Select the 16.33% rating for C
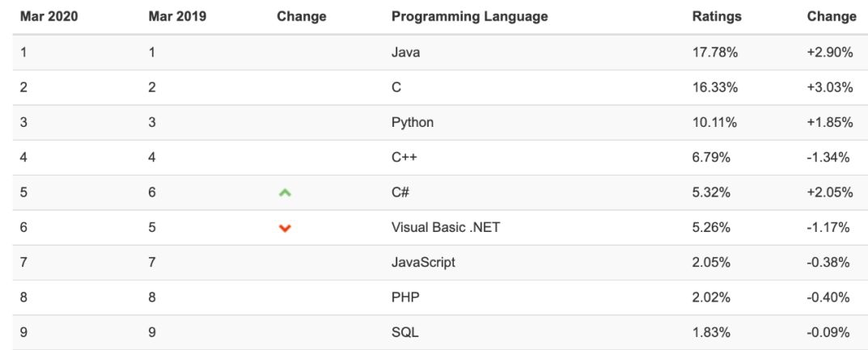This screenshot has height=350, width=868. [711, 87]
